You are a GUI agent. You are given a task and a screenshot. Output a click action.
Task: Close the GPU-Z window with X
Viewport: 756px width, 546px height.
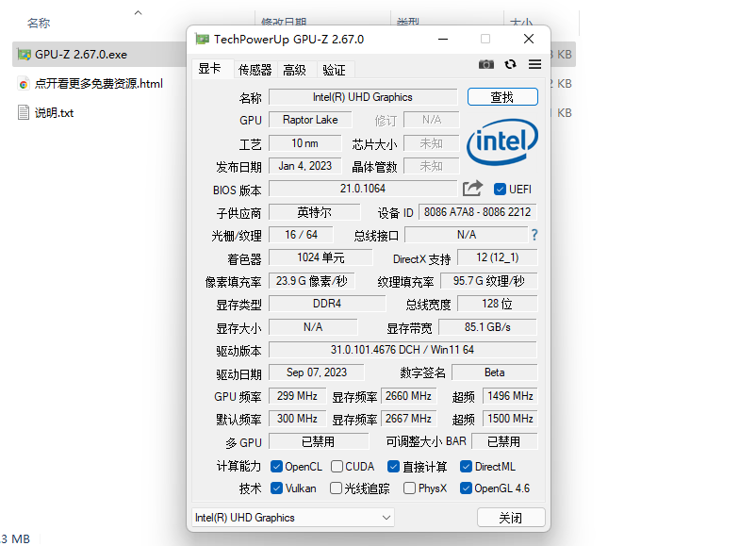click(529, 39)
